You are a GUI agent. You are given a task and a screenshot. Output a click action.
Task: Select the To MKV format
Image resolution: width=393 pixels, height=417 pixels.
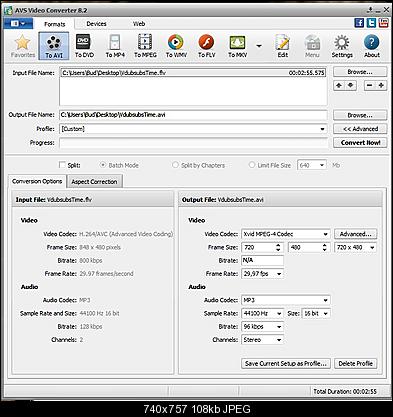click(237, 46)
